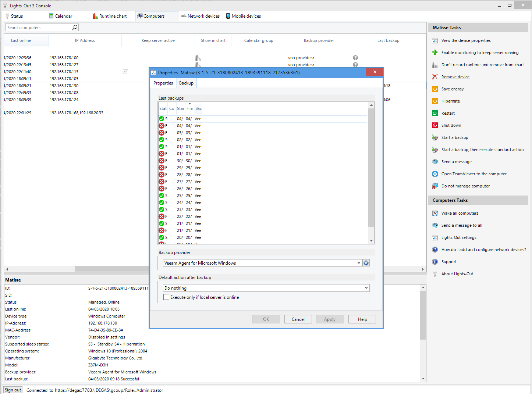The height and width of the screenshot is (394, 532).
Task: Click the green Restart icon
Action: [435, 113]
